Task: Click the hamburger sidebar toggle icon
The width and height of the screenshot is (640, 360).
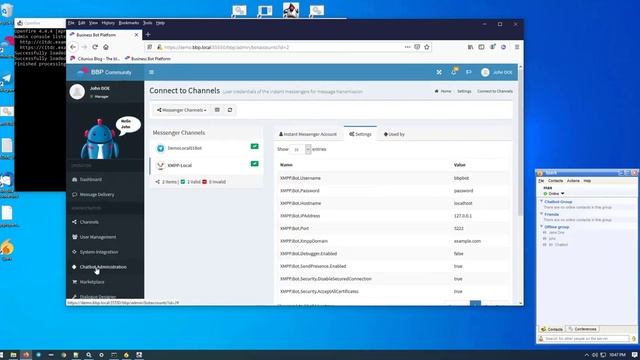Action: tap(151, 72)
